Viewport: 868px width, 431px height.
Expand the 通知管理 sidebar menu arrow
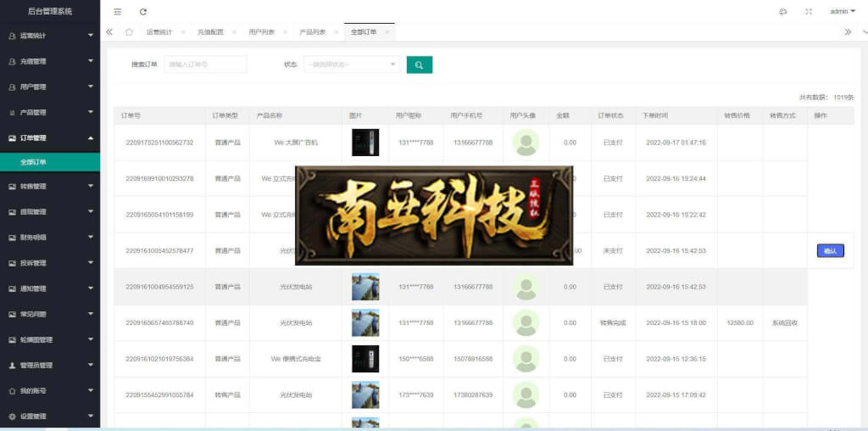click(91, 288)
